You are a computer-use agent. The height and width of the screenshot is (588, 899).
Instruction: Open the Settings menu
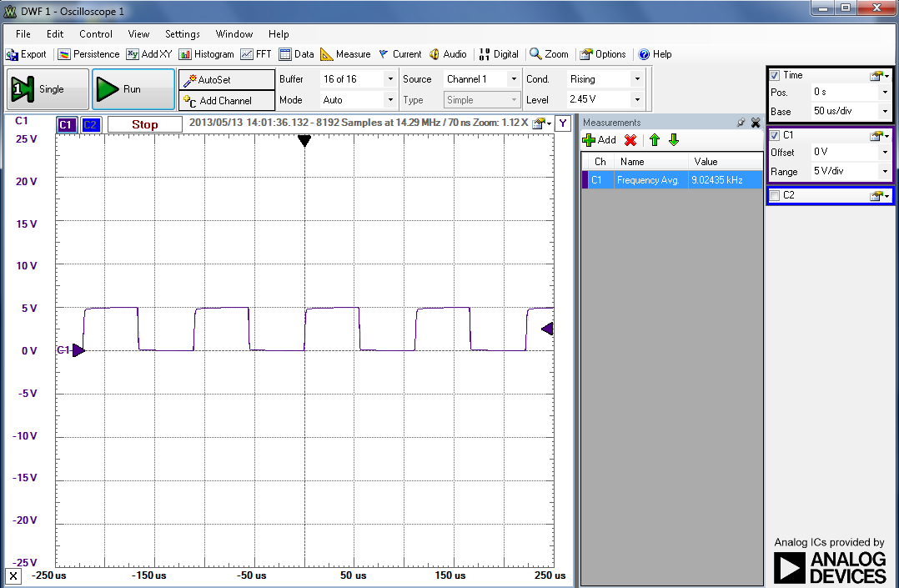pyautogui.click(x=182, y=34)
